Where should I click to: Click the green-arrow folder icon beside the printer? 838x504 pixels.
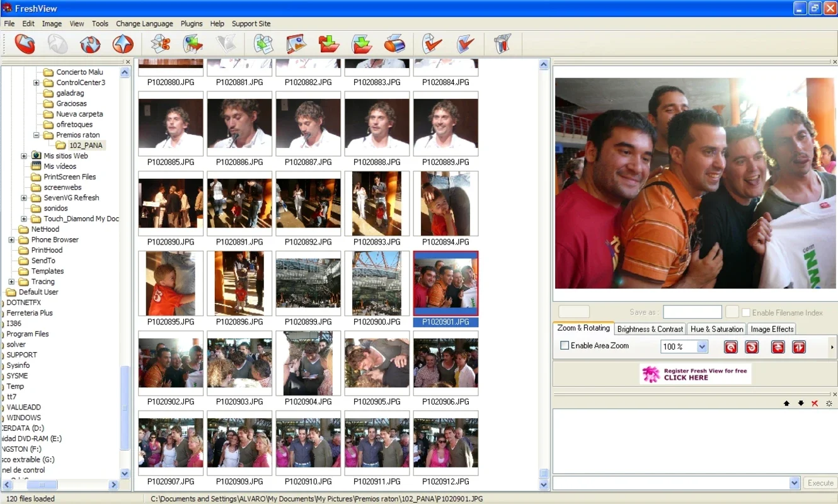tap(362, 44)
